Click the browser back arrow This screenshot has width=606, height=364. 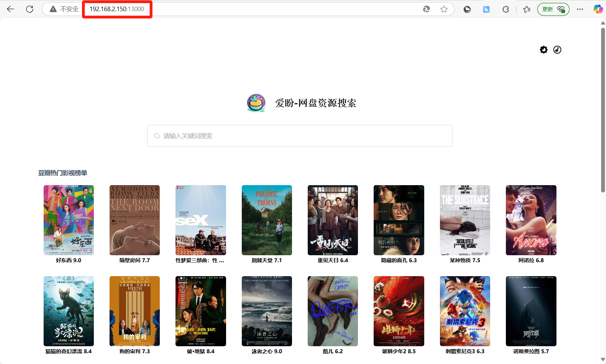10,9
